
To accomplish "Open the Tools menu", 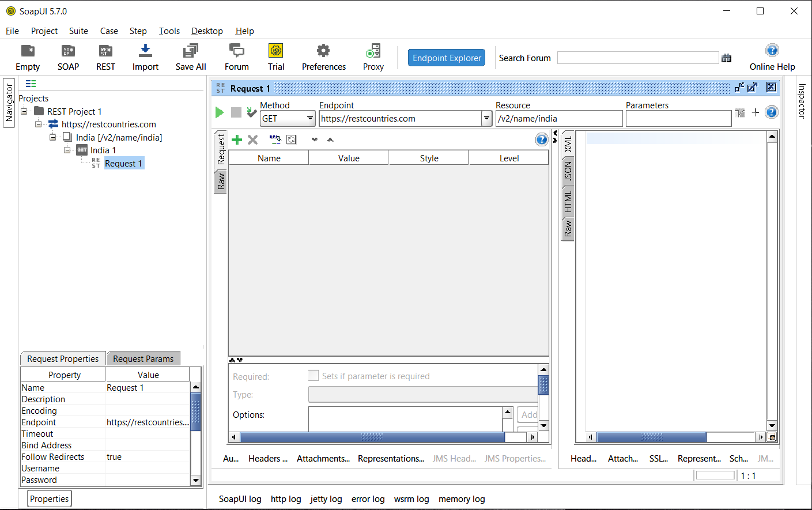I will [x=169, y=31].
